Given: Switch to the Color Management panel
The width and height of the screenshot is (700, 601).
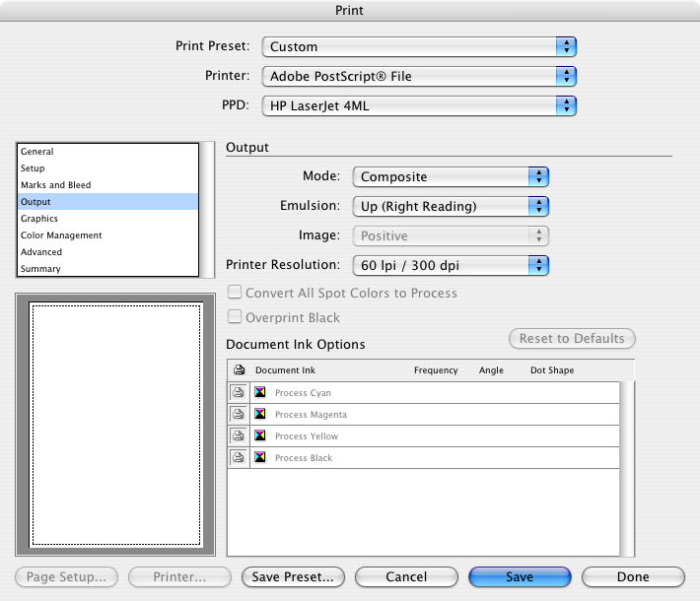Looking at the screenshot, I should (61, 235).
